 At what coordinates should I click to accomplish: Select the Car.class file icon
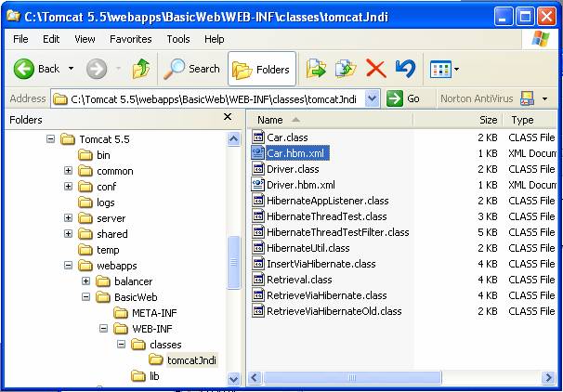(258, 137)
